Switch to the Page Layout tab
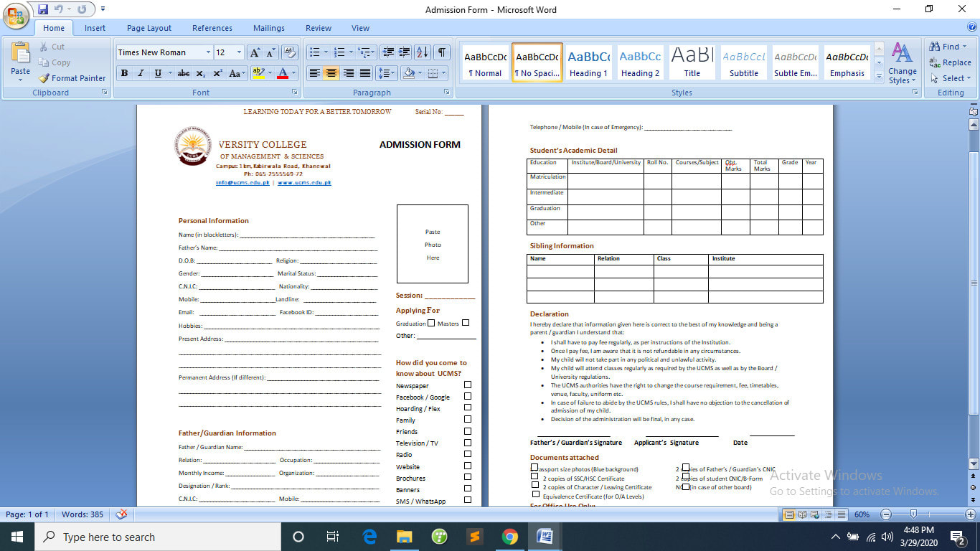 149,28
